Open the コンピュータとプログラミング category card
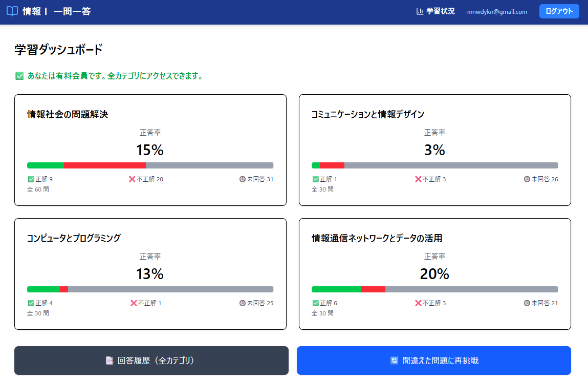 coord(150,274)
